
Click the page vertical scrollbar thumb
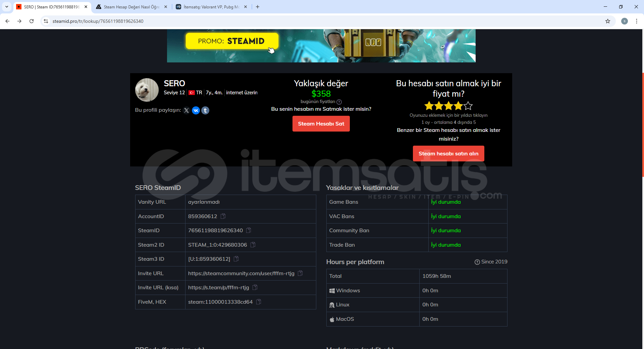pyautogui.click(x=643, y=124)
